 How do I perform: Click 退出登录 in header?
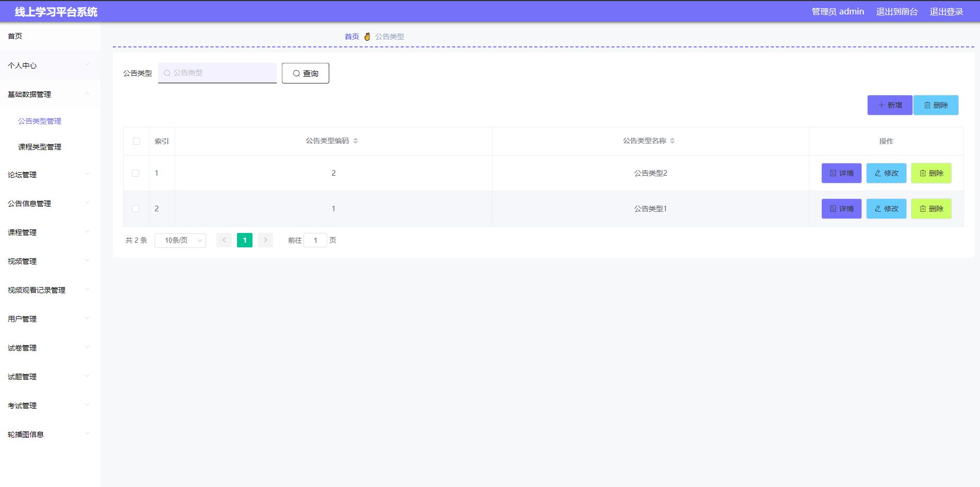click(947, 11)
